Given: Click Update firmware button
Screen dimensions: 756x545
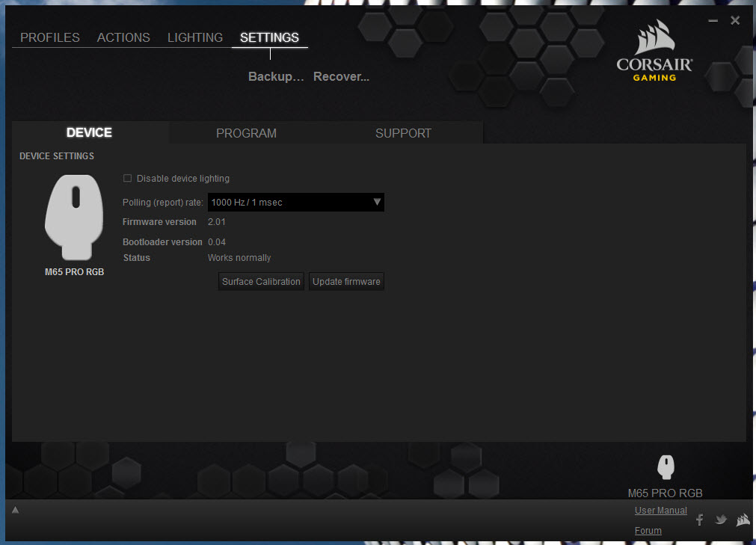Looking at the screenshot, I should tap(346, 281).
